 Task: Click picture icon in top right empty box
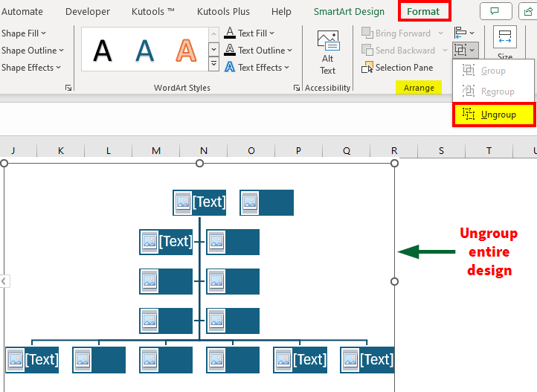pyautogui.click(x=250, y=202)
